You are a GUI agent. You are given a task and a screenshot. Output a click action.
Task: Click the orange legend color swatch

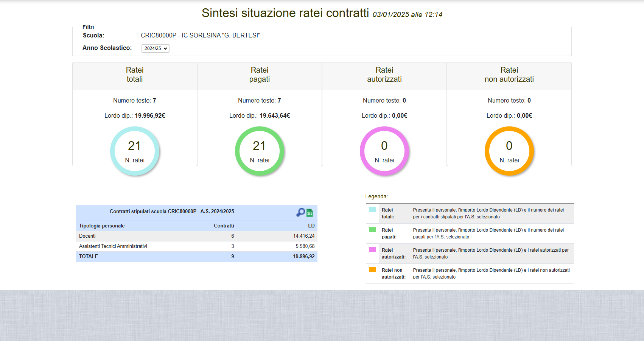coord(372,269)
